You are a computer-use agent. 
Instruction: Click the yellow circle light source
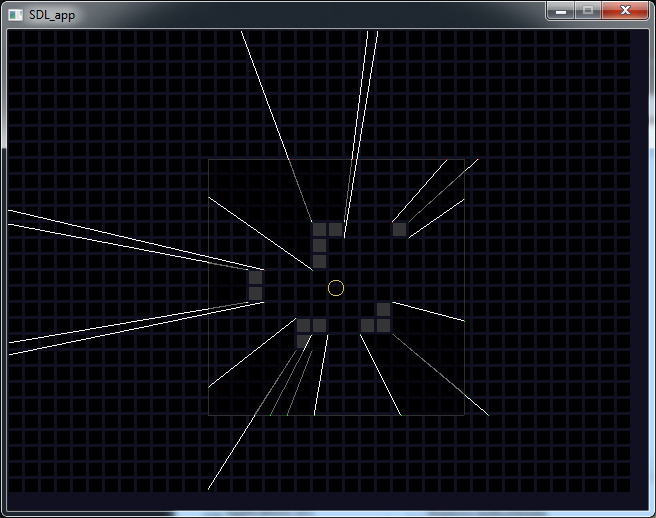tap(336, 288)
